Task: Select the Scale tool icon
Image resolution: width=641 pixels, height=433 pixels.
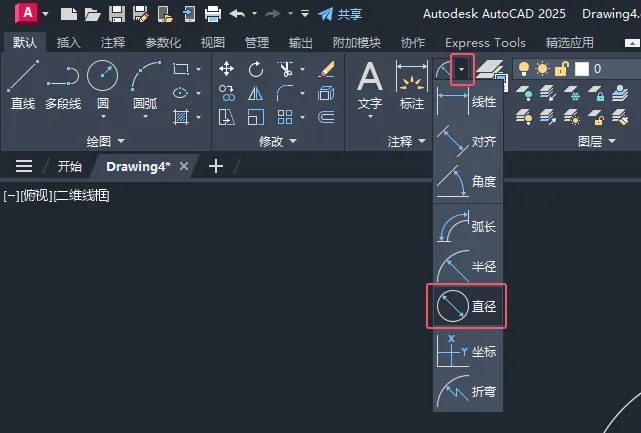Action: pyautogui.click(x=256, y=117)
